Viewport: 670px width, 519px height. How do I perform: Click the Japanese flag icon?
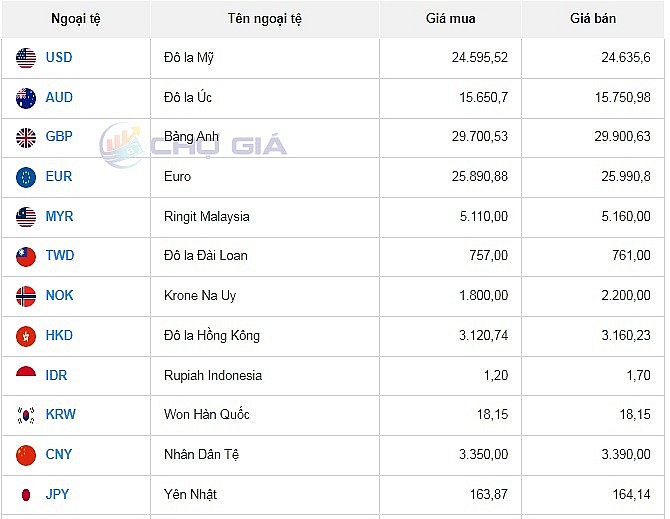26,494
